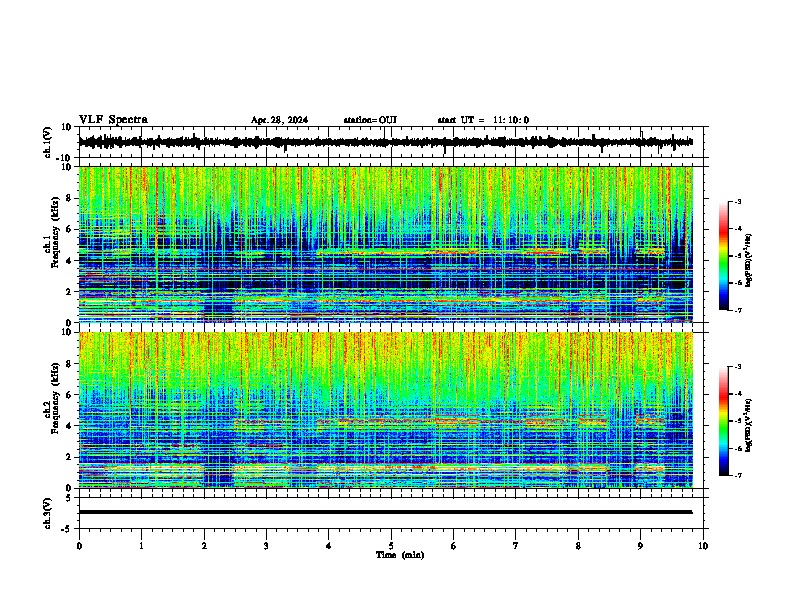Viewport: 792px width, 612px height.
Task: Click the ch.2 spectrogram panel
Action: click(x=386, y=410)
